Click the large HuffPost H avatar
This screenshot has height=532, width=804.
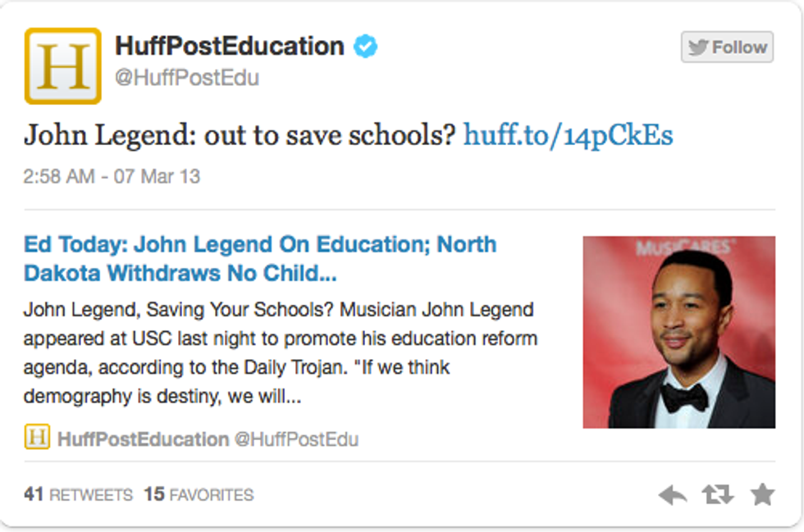coord(62,66)
